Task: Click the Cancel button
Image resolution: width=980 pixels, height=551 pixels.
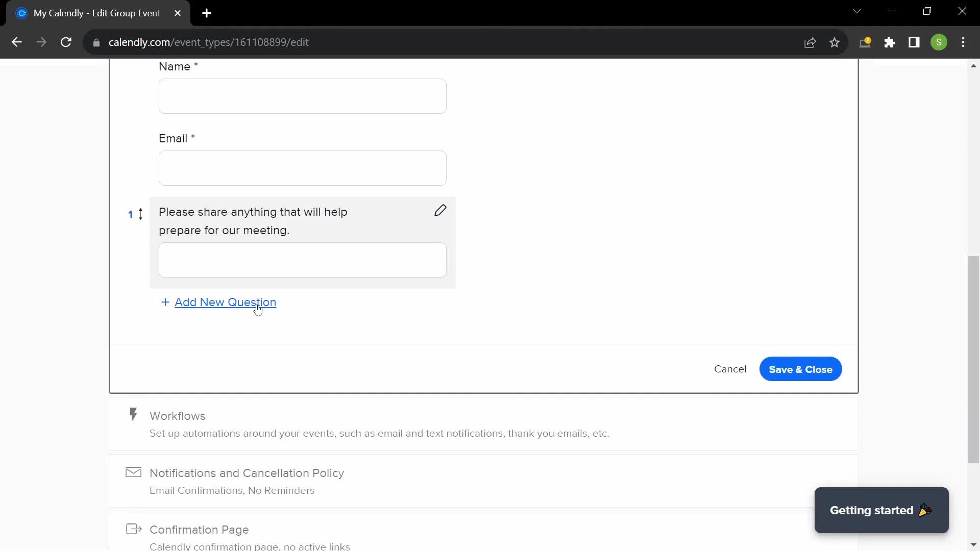Action: [730, 369]
